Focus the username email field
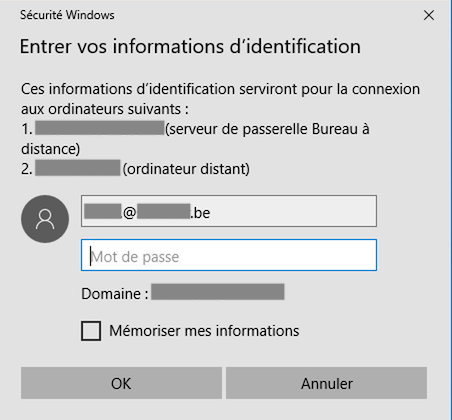 [229, 211]
